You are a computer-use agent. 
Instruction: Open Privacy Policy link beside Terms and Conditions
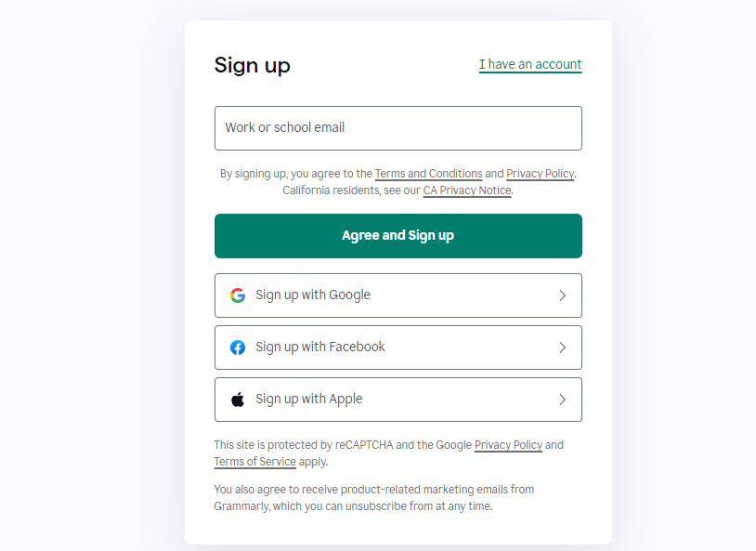click(540, 174)
